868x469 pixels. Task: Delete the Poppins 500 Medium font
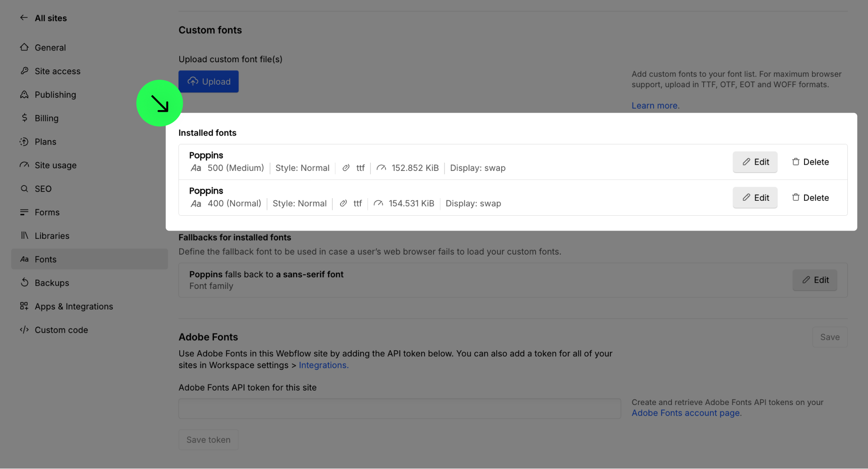pos(810,162)
